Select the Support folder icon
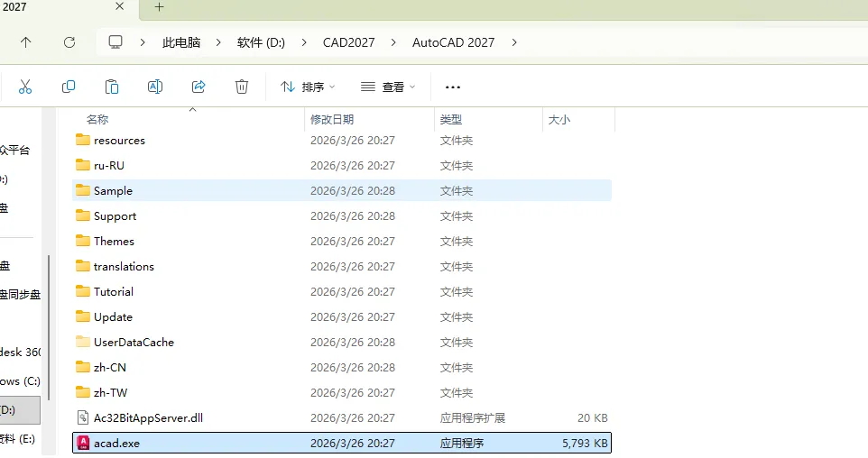This screenshot has width=868, height=458. click(x=82, y=215)
